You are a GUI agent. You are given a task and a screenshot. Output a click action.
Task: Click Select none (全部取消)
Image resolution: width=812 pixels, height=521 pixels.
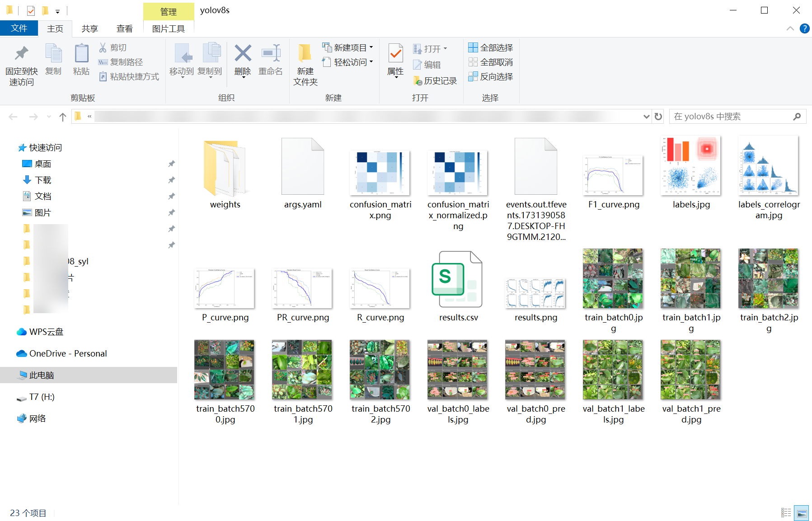coord(491,62)
